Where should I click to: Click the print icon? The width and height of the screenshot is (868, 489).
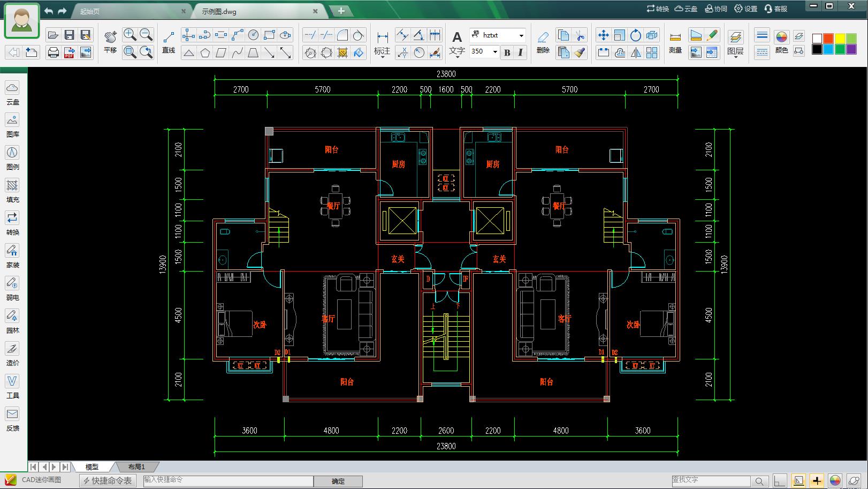[53, 52]
